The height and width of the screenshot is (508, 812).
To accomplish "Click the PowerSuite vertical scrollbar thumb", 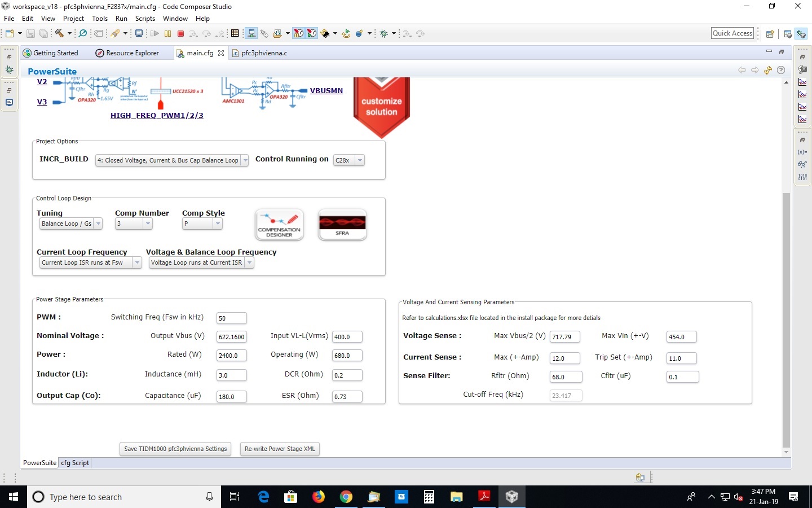I will (786, 319).
